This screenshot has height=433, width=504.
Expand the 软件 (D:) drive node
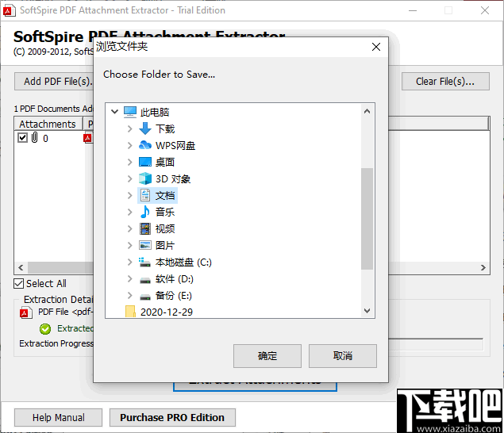129,279
